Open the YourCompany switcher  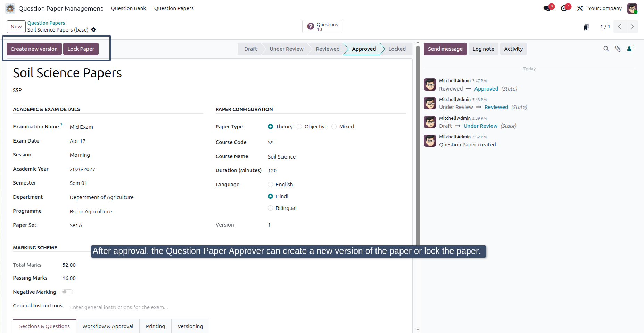[x=605, y=8]
